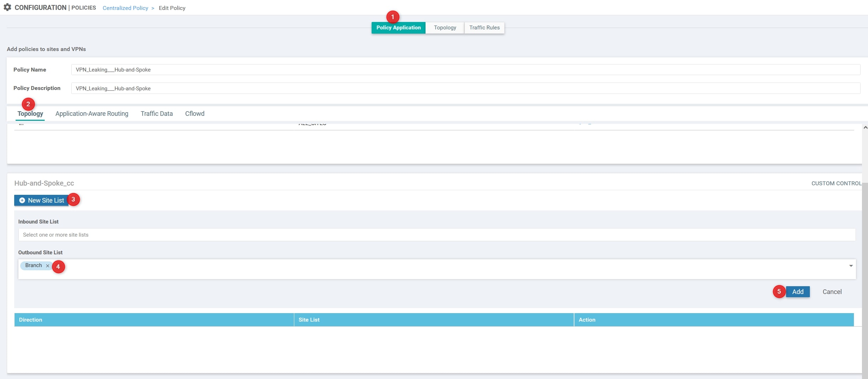Click the scrollbar up arrow

tap(865, 128)
